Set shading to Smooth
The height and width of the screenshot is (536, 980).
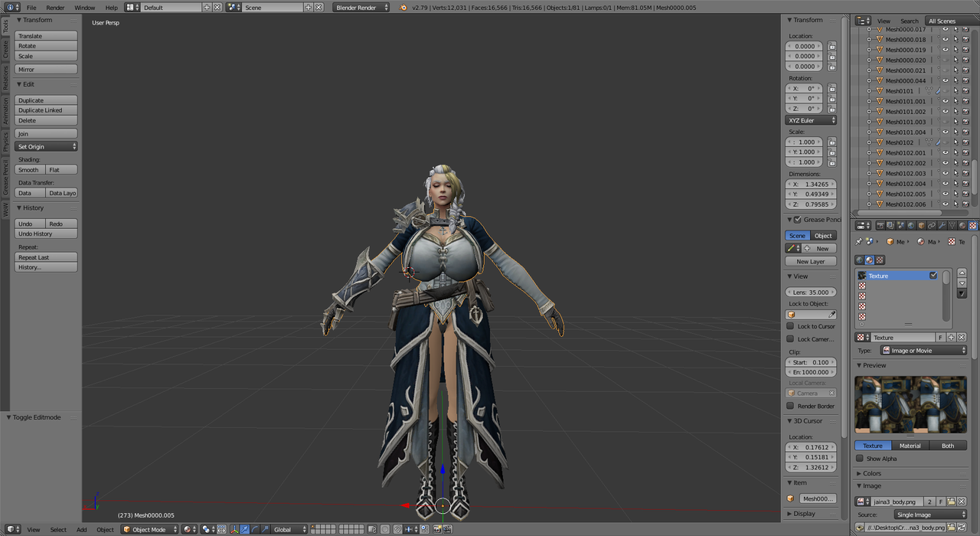click(30, 170)
